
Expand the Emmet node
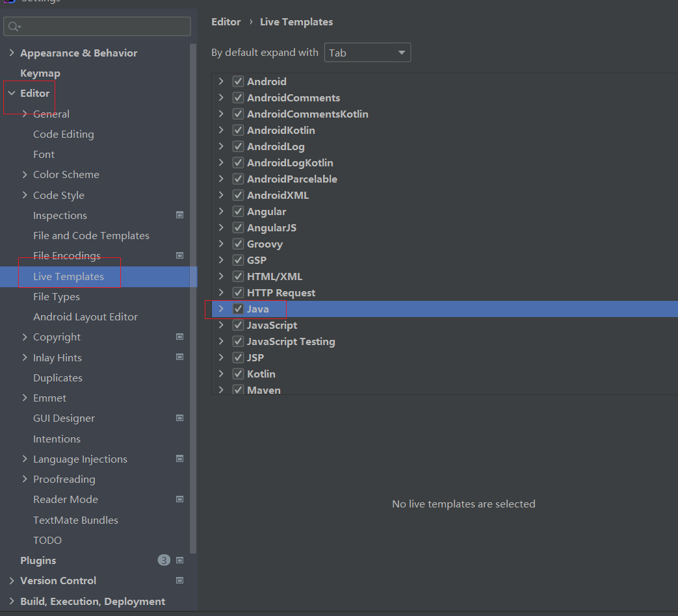coord(25,398)
